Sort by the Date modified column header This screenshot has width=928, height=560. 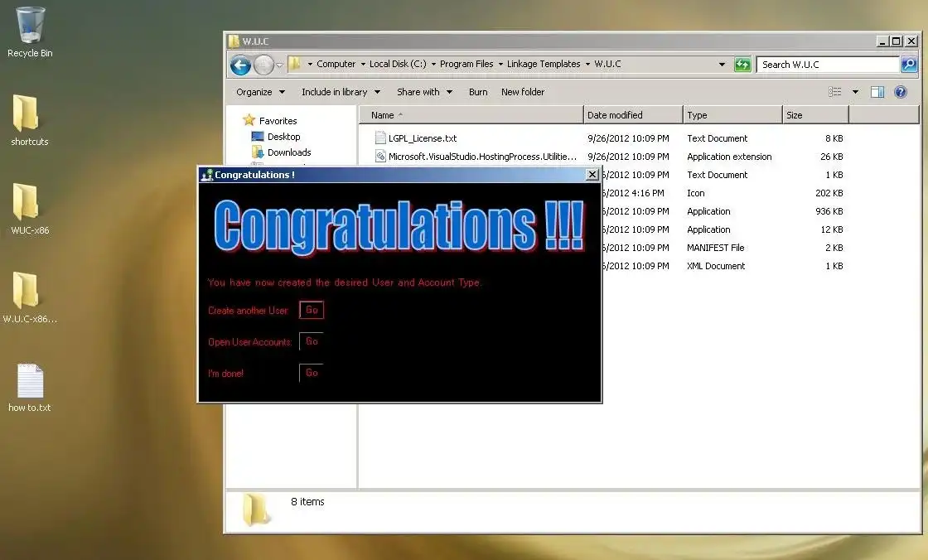633,115
